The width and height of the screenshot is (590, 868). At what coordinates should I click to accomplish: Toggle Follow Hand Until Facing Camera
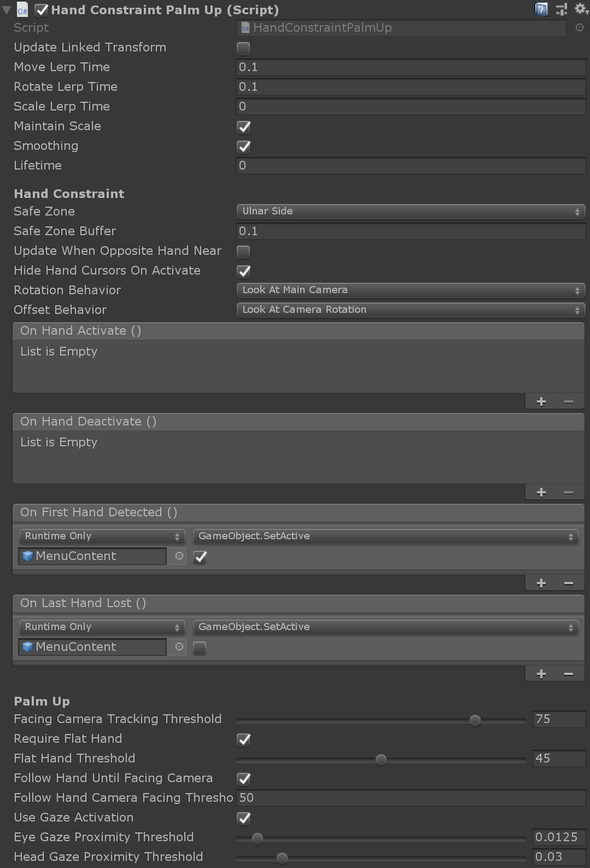(x=243, y=779)
